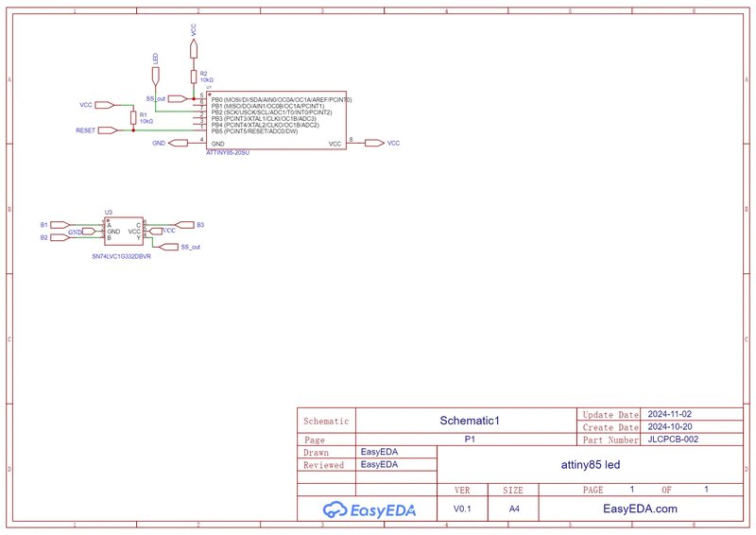The image size is (756, 535).
Task: Click the Update Date value 2024-11-02
Action: (x=669, y=414)
